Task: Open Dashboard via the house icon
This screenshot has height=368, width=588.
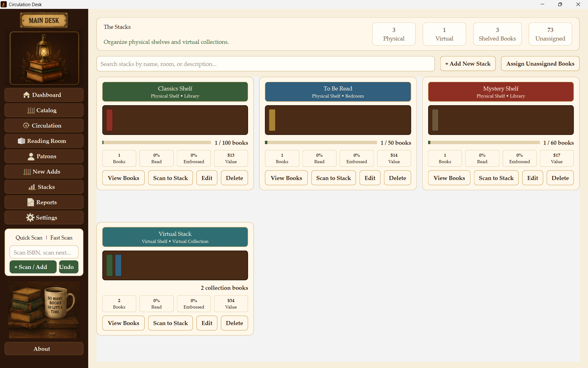Action: click(x=26, y=95)
